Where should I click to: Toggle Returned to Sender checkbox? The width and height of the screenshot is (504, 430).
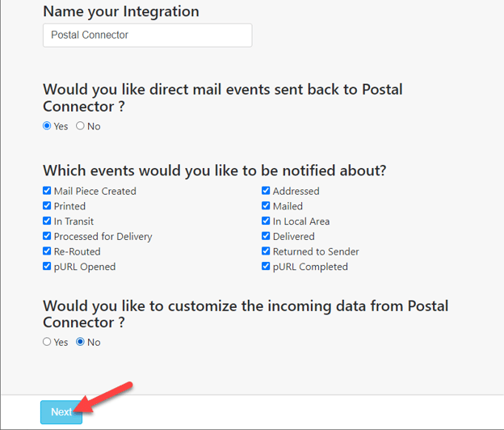click(x=266, y=251)
